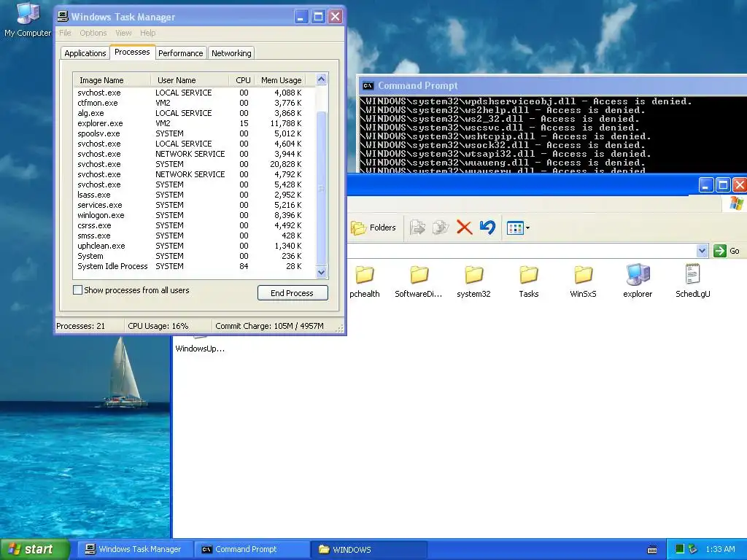Click the End Process button
747x560 pixels.
293,293
